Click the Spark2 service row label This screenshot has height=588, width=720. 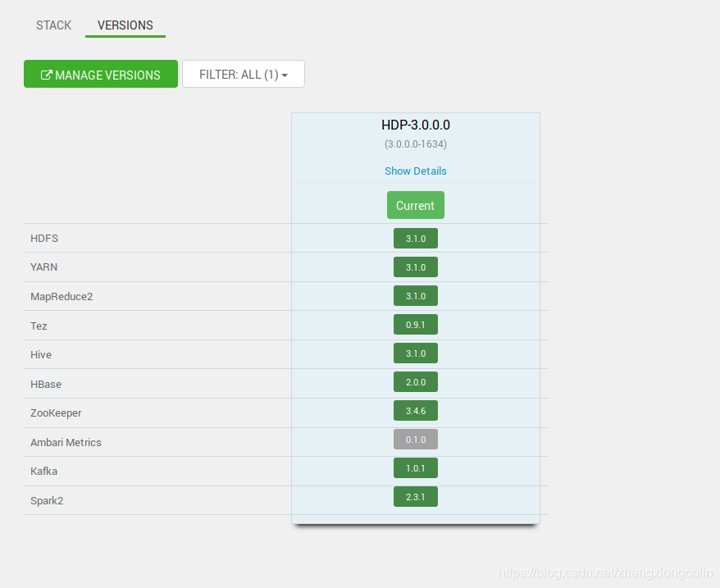(47, 501)
